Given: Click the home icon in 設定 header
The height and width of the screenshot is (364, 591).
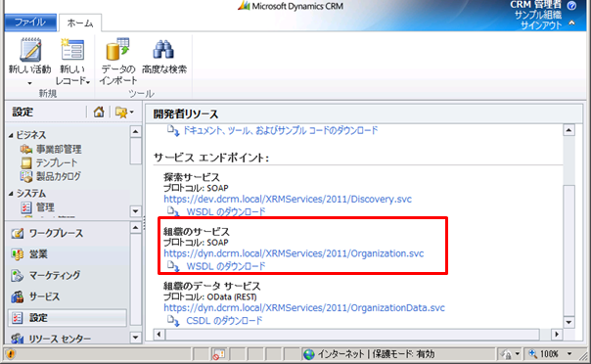Looking at the screenshot, I should 99,112.
